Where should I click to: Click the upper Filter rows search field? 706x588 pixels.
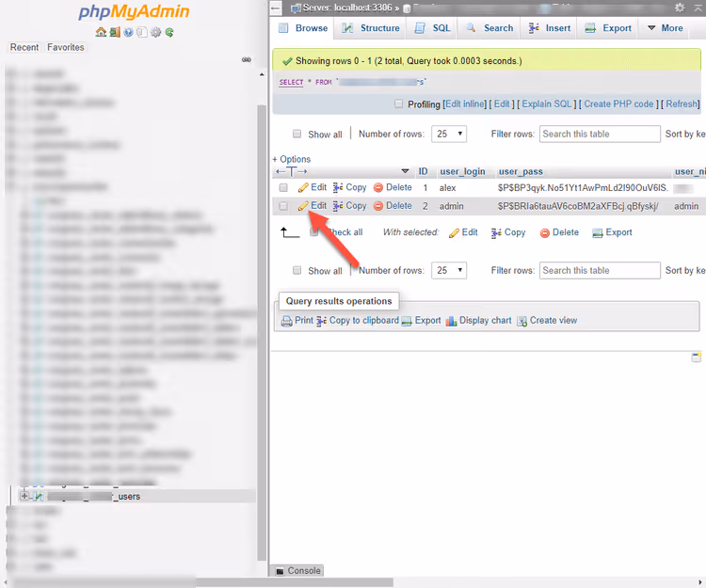click(x=600, y=135)
